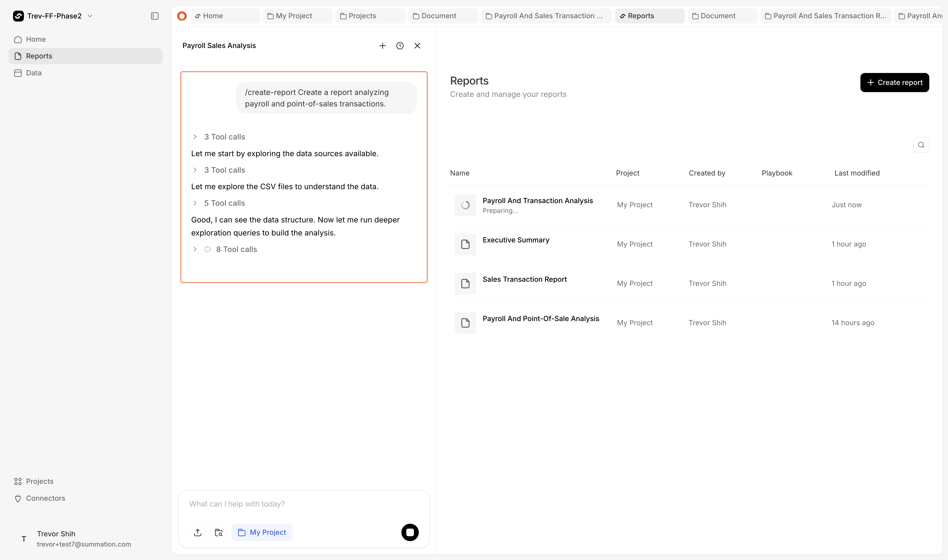Sort by the Name column header
Screen dimensions: 948x560
coord(460,173)
